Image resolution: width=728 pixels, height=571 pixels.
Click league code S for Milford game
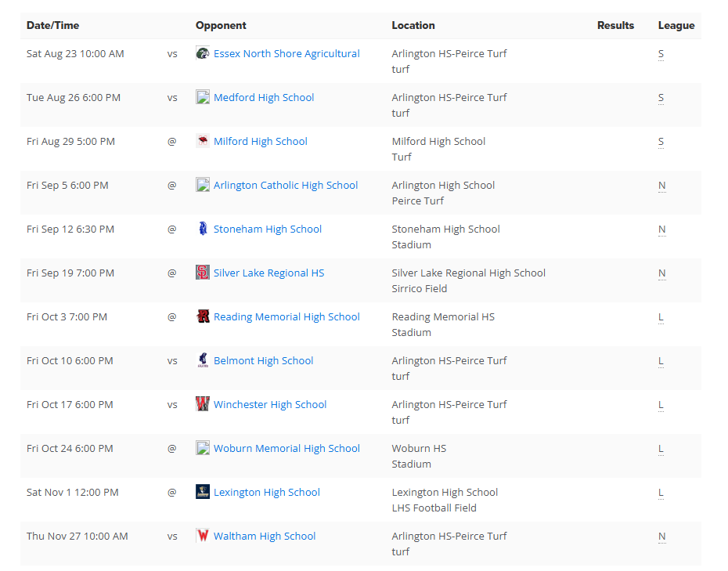pyautogui.click(x=661, y=142)
